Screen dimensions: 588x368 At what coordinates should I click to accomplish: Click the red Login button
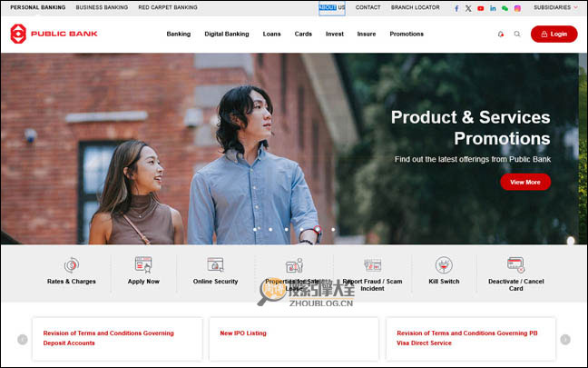[554, 34]
